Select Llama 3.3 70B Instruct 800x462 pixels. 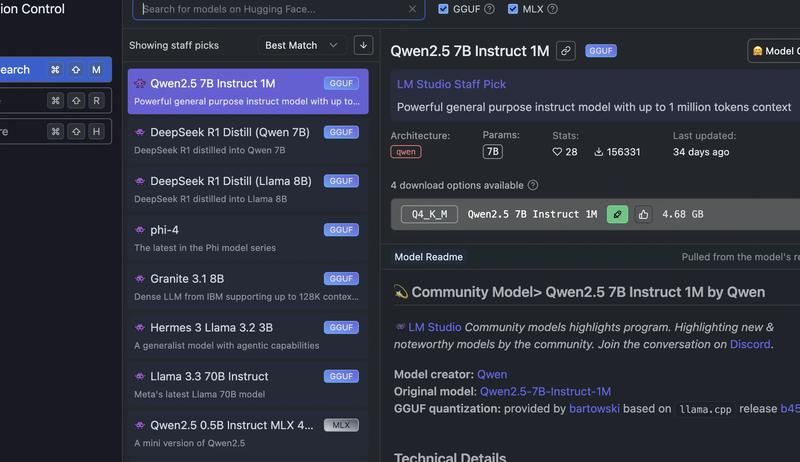click(x=248, y=385)
